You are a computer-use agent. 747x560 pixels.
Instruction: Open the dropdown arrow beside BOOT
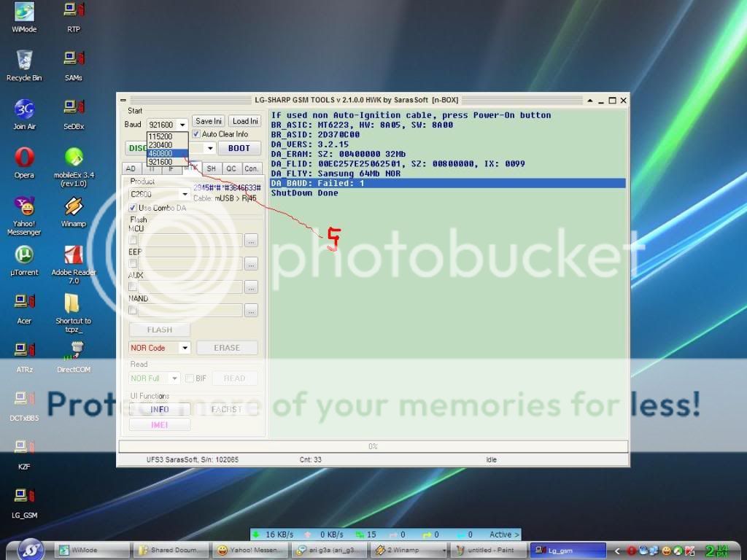(x=210, y=148)
